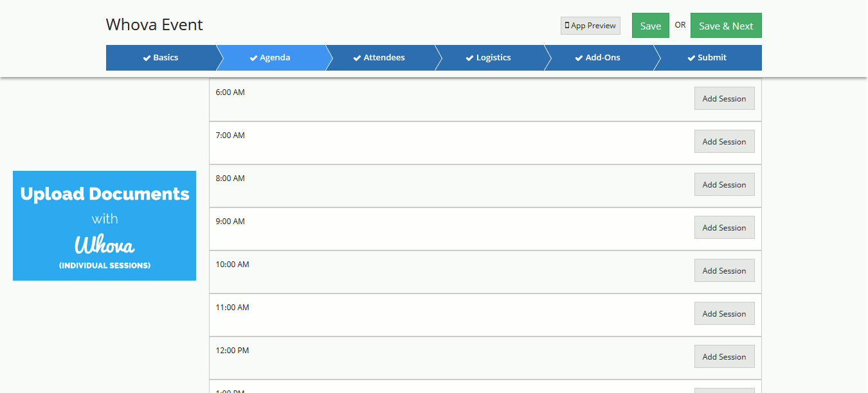Switch to the Attendees step tab
This screenshot has height=393, width=868.
click(x=379, y=58)
